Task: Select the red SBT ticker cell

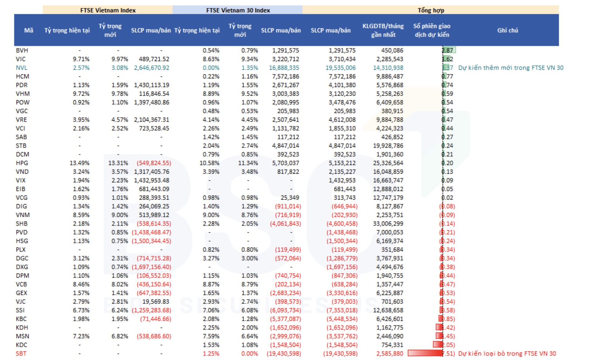Action: [21, 354]
